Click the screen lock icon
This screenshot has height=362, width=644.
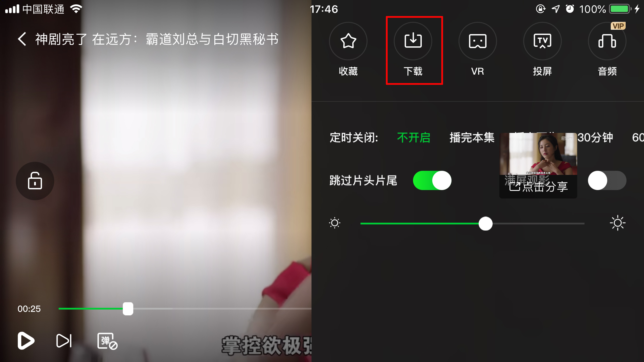(x=35, y=181)
